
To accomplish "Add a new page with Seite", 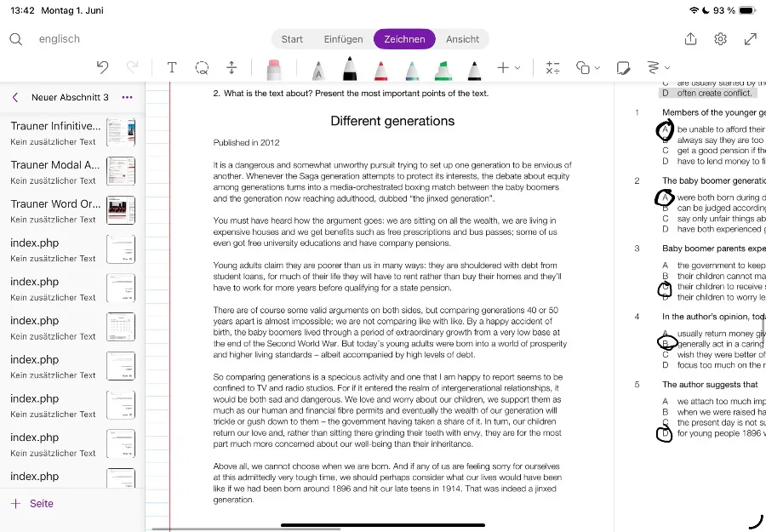I will pos(32,503).
